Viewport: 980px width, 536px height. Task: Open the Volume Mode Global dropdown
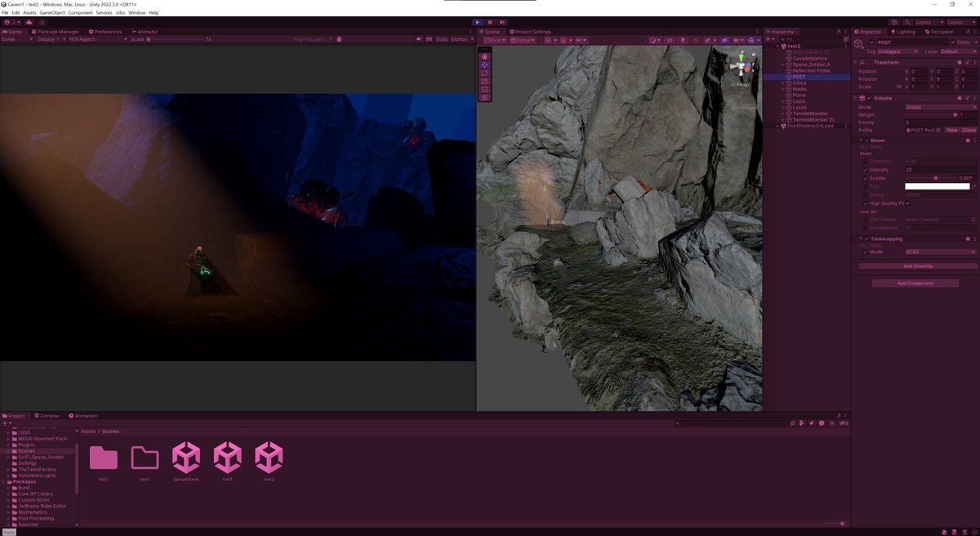pyautogui.click(x=941, y=107)
